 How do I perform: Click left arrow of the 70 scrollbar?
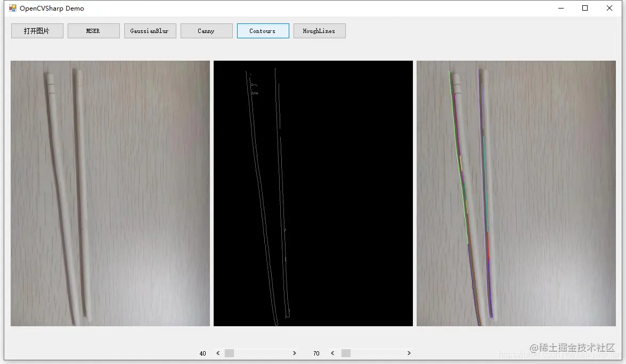click(x=332, y=353)
